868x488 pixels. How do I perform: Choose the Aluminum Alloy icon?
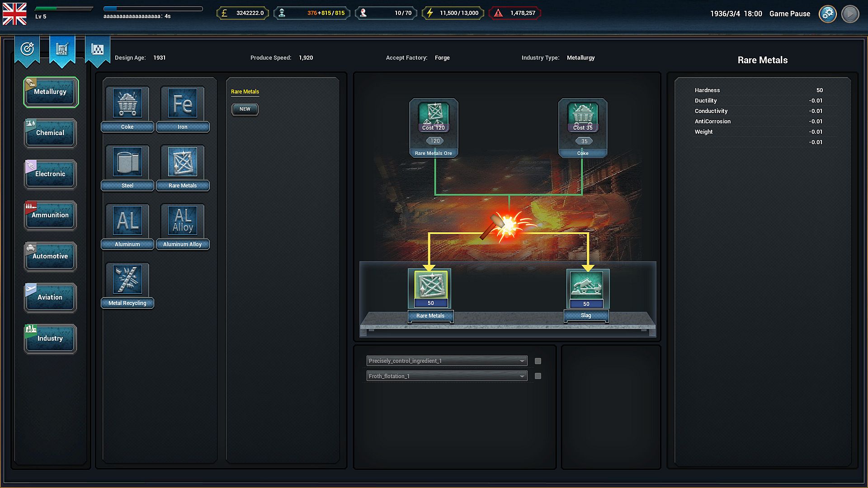(x=183, y=221)
